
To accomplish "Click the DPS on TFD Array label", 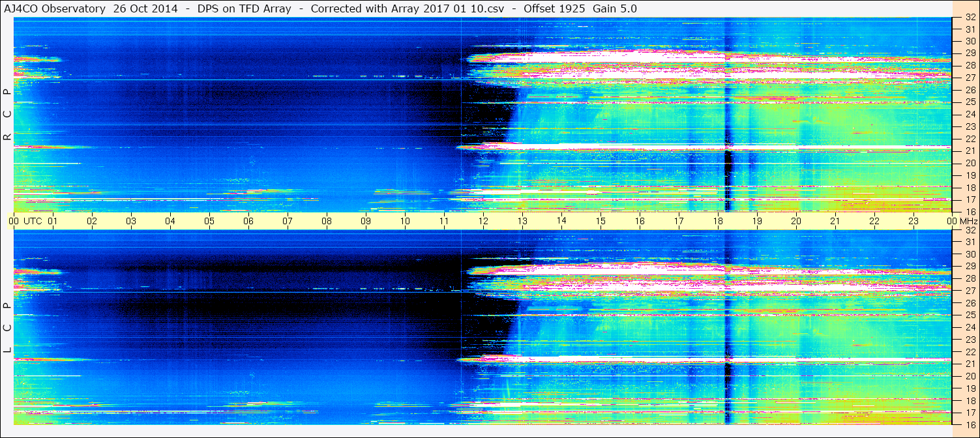I will [x=244, y=8].
